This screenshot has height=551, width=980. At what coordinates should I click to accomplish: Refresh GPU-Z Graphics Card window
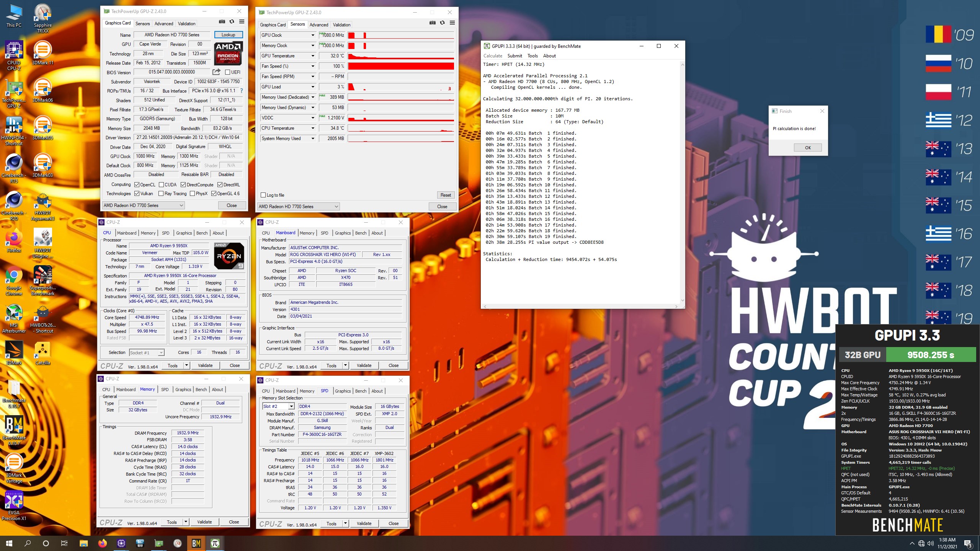232,22
